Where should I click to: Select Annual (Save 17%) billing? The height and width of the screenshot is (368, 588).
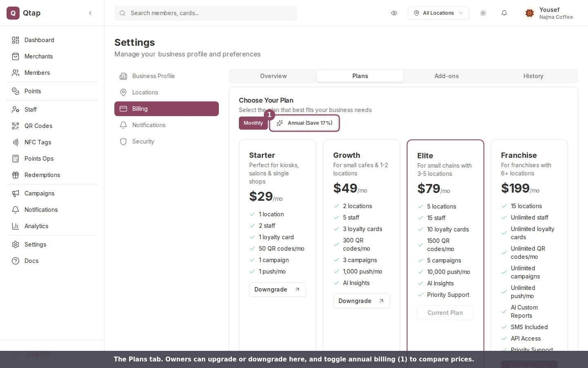click(x=305, y=123)
